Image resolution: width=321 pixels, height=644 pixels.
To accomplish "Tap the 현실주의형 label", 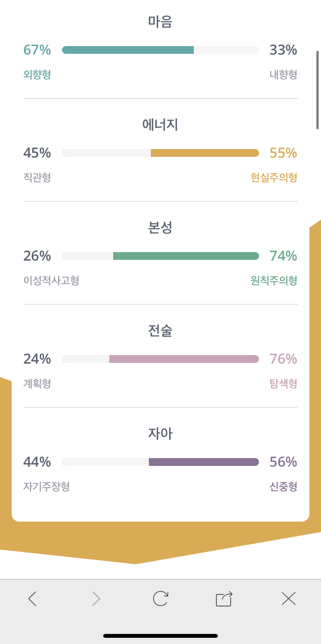I will pyautogui.click(x=274, y=177).
